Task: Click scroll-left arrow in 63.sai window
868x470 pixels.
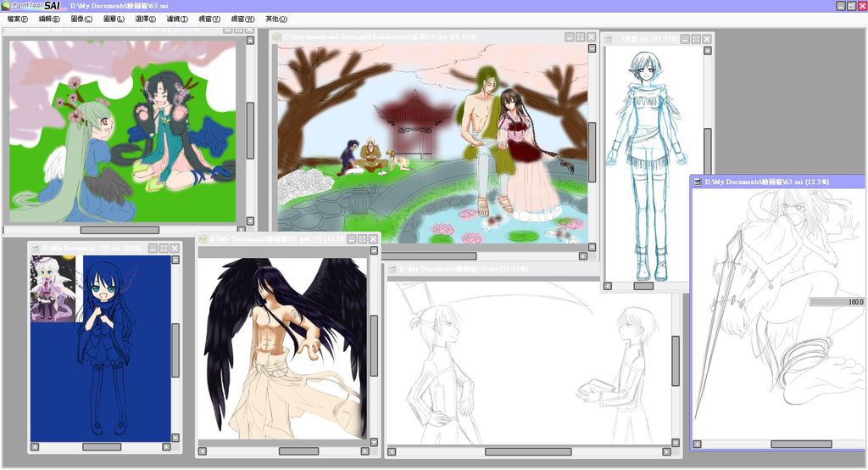Action: pyautogui.click(x=697, y=444)
